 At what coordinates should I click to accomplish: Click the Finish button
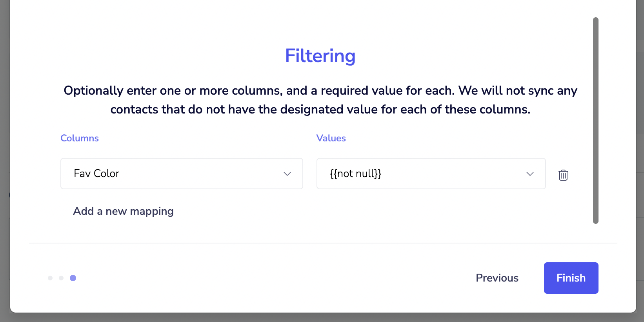click(571, 278)
